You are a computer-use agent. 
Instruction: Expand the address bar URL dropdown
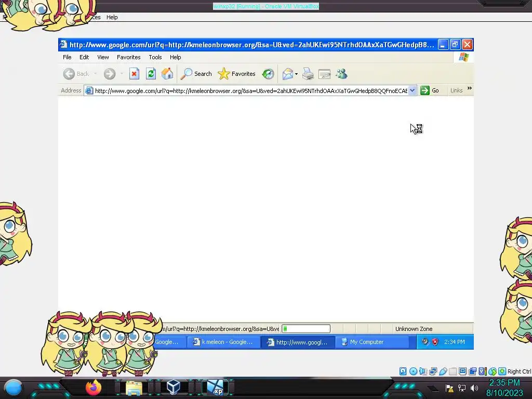point(412,90)
